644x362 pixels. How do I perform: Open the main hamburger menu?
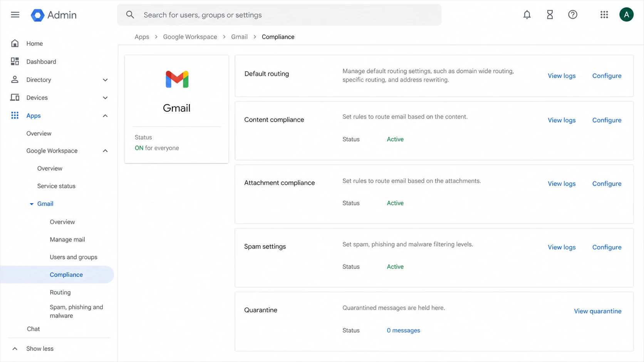click(x=15, y=15)
